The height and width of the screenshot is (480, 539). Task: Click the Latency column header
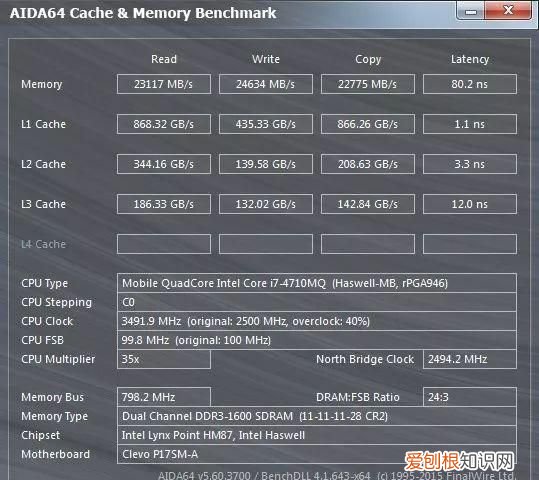[470, 59]
